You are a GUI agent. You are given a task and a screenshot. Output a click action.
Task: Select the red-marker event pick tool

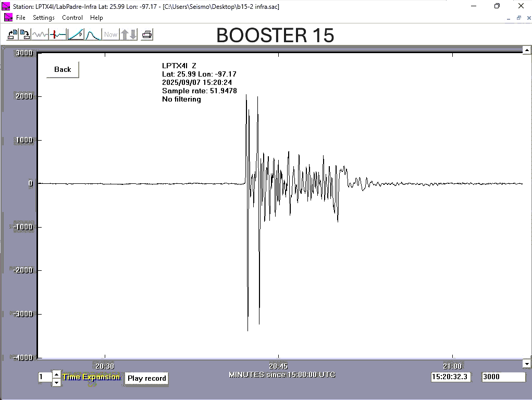58,34
